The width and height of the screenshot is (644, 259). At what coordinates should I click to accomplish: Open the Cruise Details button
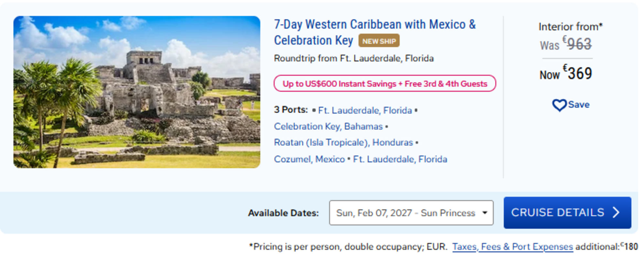pos(567,213)
